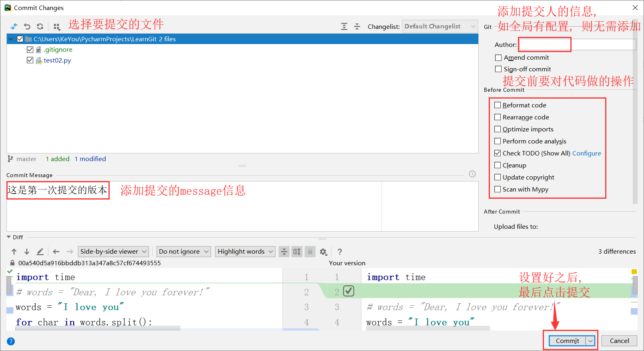The width and height of the screenshot is (644, 351).
Task: Open commit message history clock icon
Action: pos(472,174)
